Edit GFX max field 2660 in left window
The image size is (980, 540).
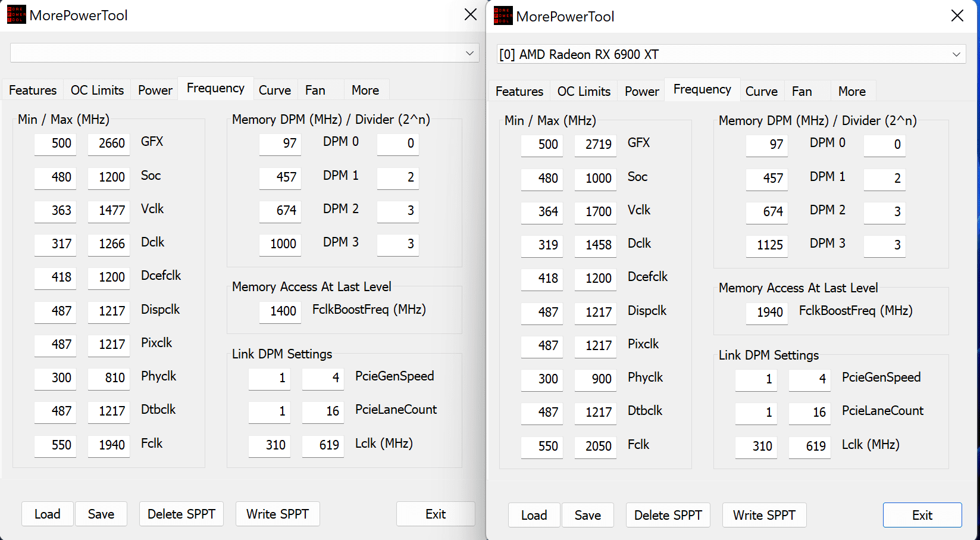pos(109,143)
